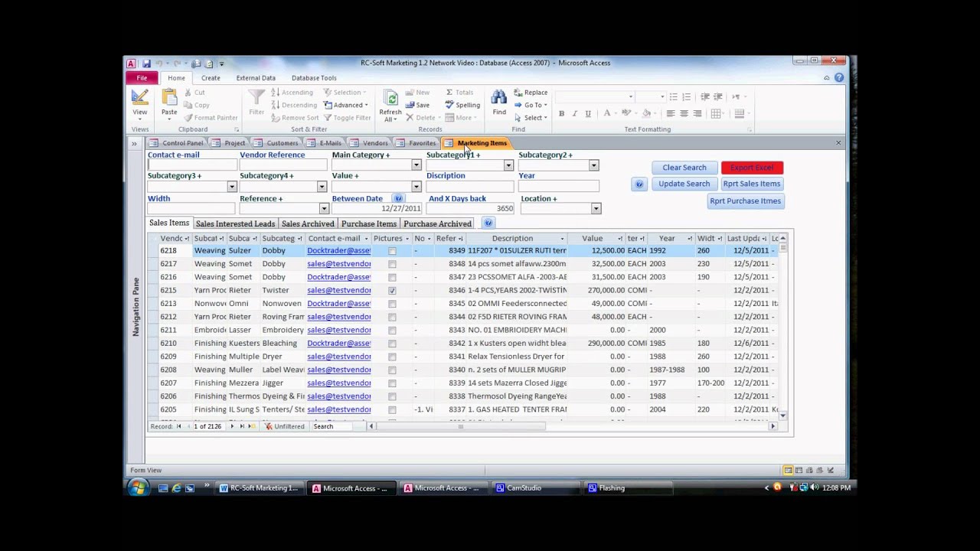Go to next record in navigator
The image size is (980, 551).
coord(232,426)
